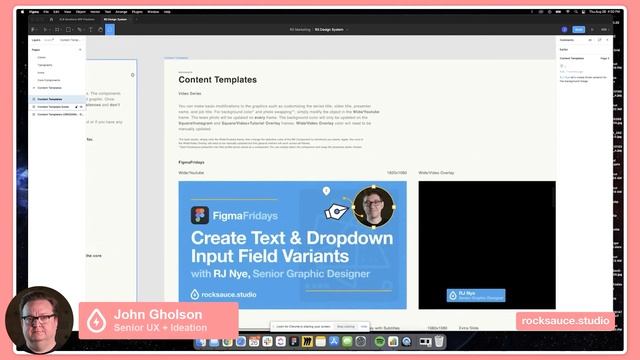Click the blue Share button
Screen dimensions: 640x360
click(x=578, y=29)
